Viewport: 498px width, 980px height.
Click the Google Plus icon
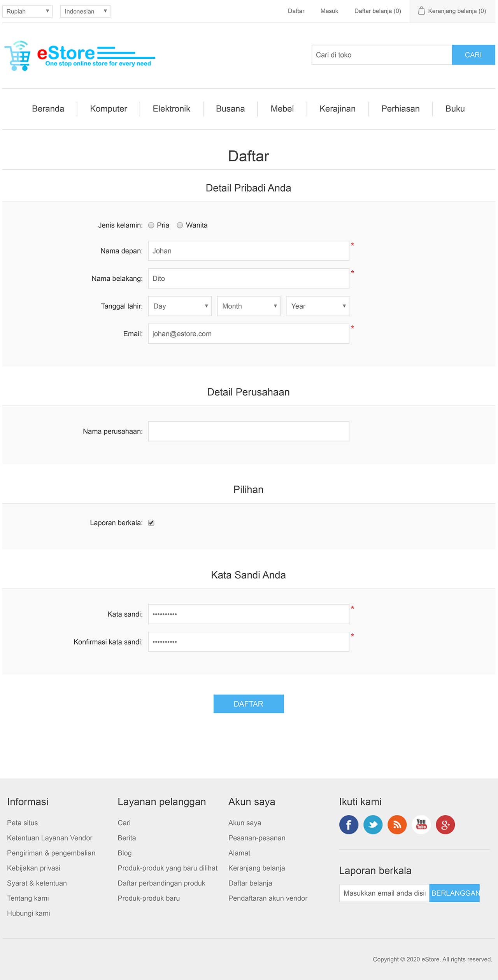(445, 825)
